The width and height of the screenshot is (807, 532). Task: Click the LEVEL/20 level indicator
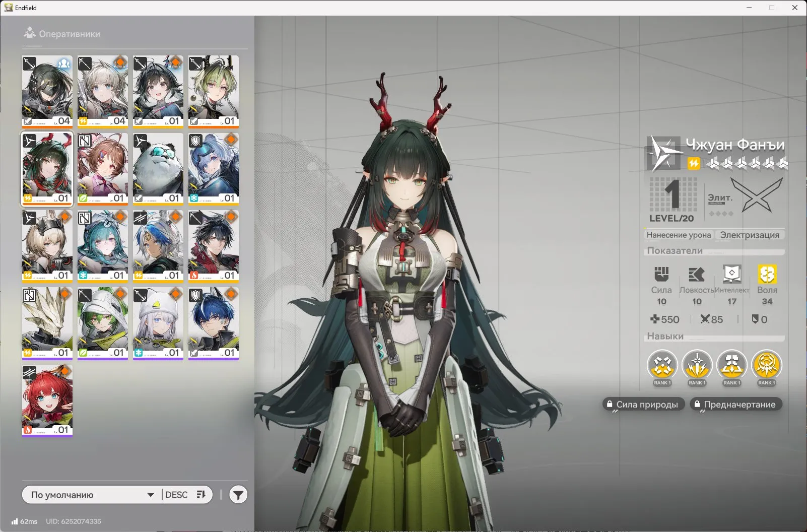671,201
